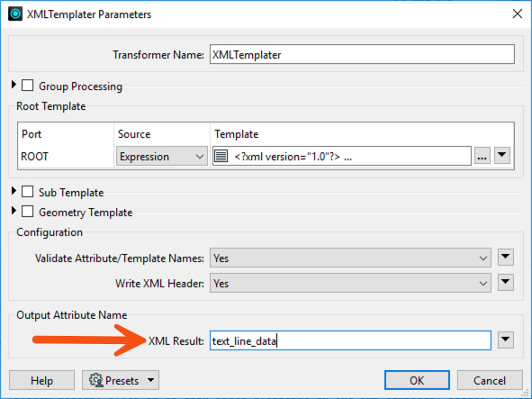Open arrow menu next to Template ellipsis button

(502, 156)
